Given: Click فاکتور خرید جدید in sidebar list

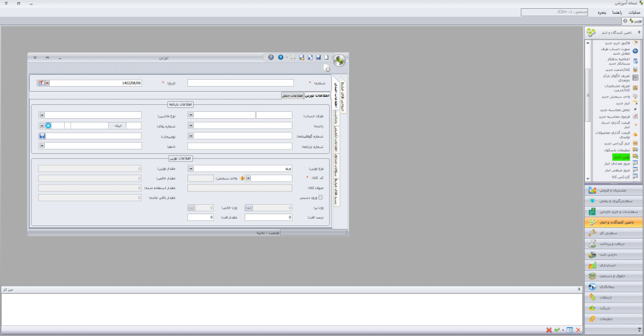Looking at the screenshot, I should 617,43.
